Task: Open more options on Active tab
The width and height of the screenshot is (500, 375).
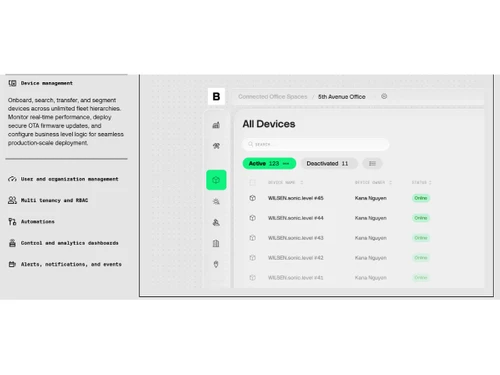Action: [286, 164]
